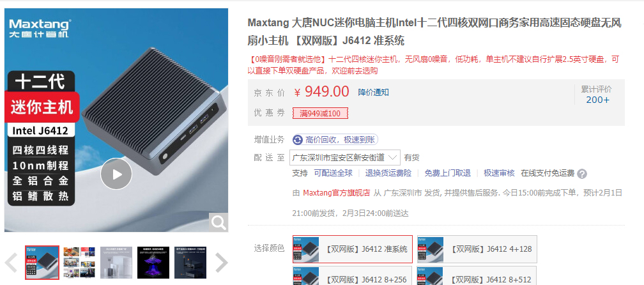Show next thumbnails with the right arrow
The image size is (644, 285).
pos(221,263)
